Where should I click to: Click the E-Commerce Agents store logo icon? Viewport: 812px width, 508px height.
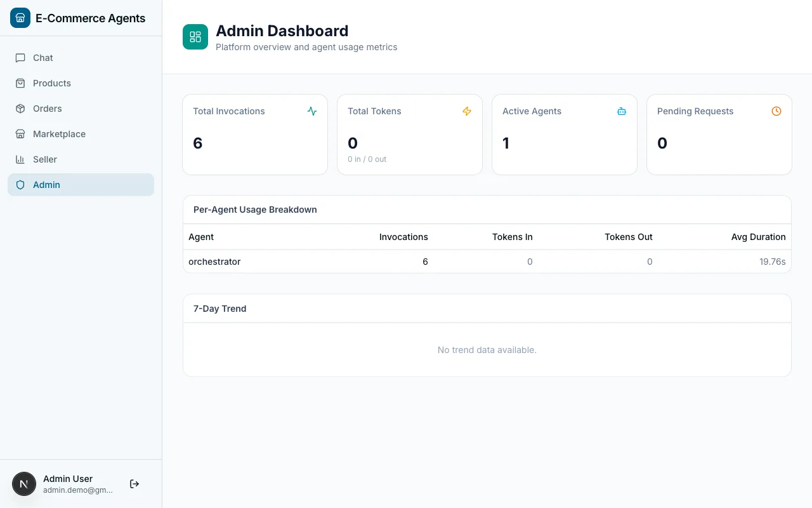point(20,18)
